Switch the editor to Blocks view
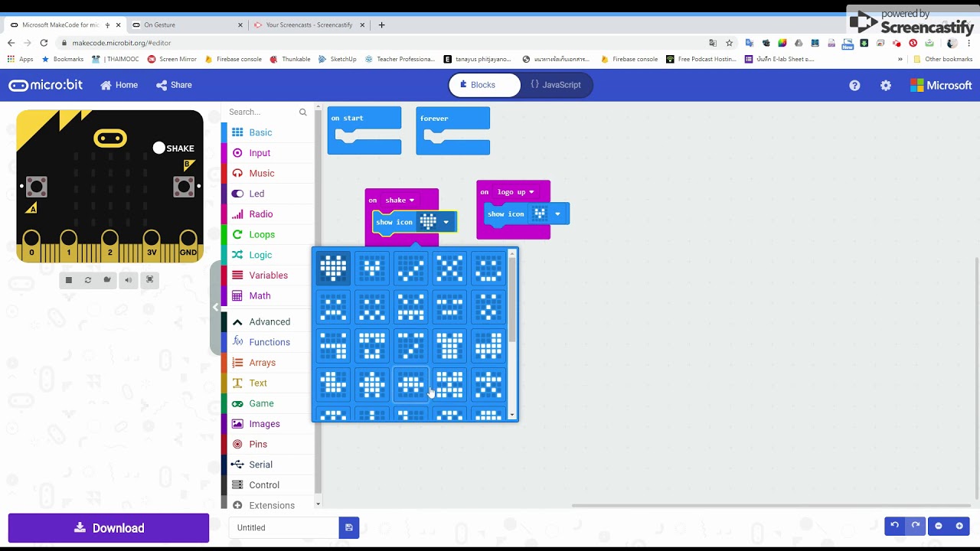 pyautogui.click(x=485, y=85)
